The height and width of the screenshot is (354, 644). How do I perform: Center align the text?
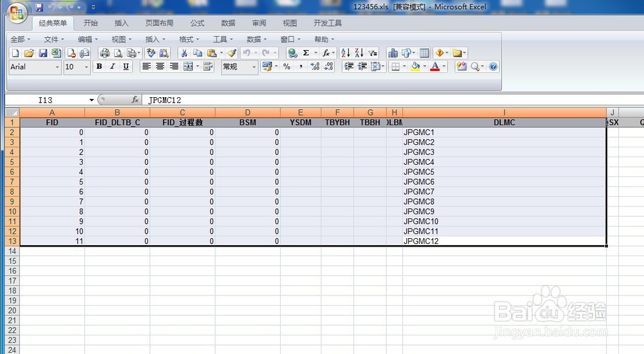(160, 66)
